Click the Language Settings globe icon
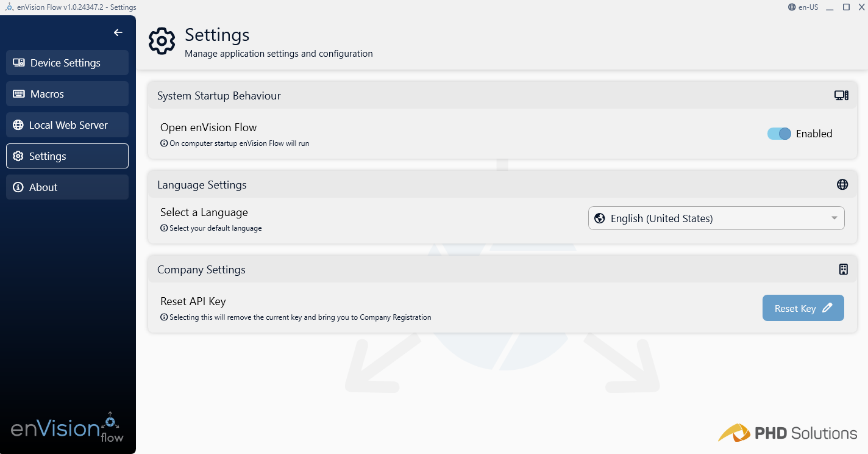 pyautogui.click(x=842, y=184)
